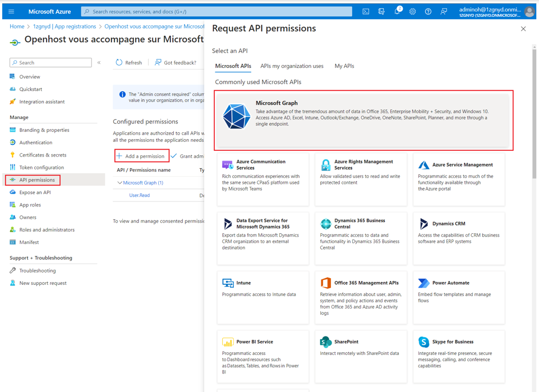The image size is (539, 392).
Task: Choose the Azure Rights Management Services card
Action: 361,179
